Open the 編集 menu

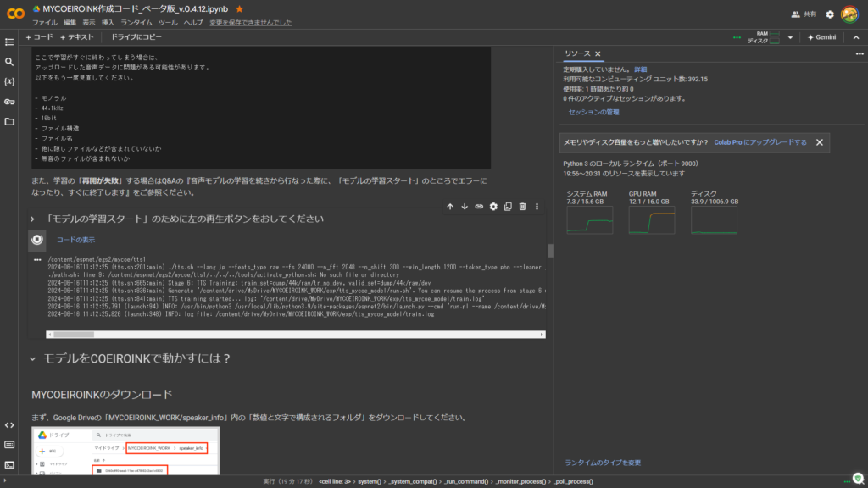[x=70, y=23]
